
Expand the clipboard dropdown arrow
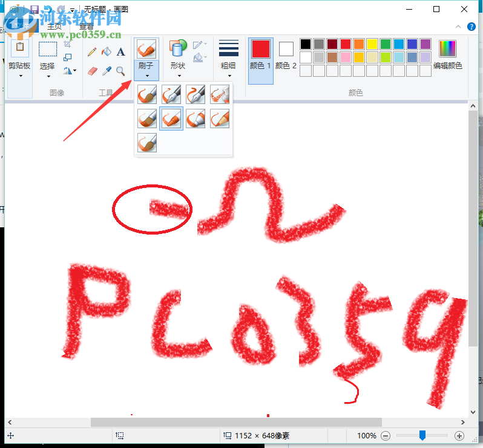pos(21,76)
